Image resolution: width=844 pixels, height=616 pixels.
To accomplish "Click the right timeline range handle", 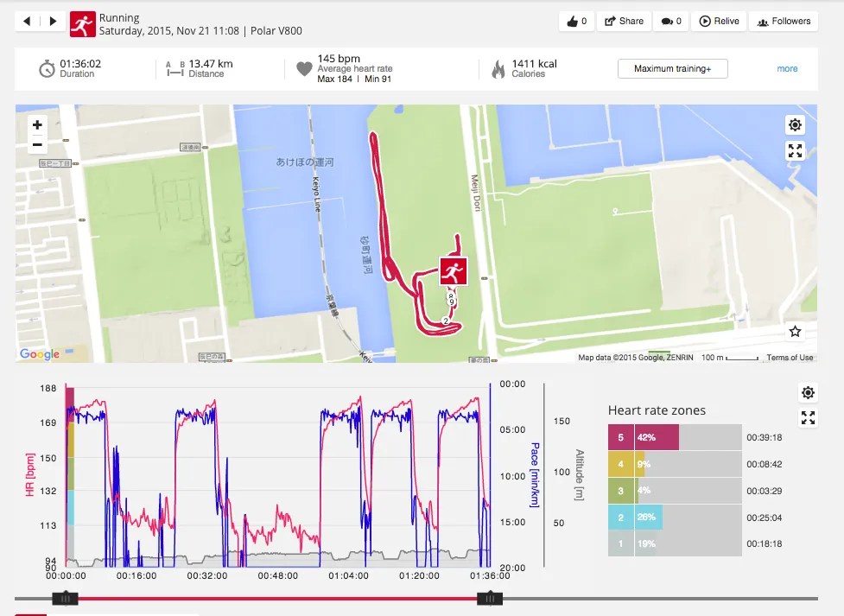I will (x=490, y=598).
